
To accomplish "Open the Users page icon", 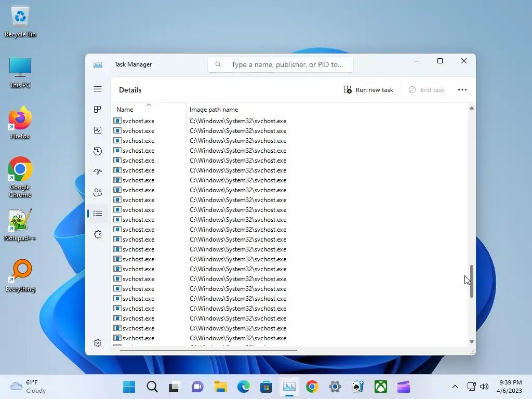I will (98, 192).
